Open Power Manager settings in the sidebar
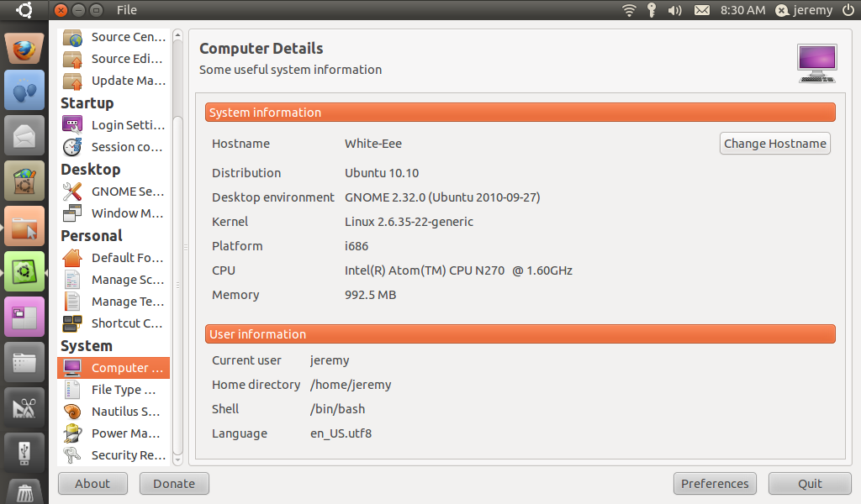The height and width of the screenshot is (504, 861). pyautogui.click(x=114, y=433)
